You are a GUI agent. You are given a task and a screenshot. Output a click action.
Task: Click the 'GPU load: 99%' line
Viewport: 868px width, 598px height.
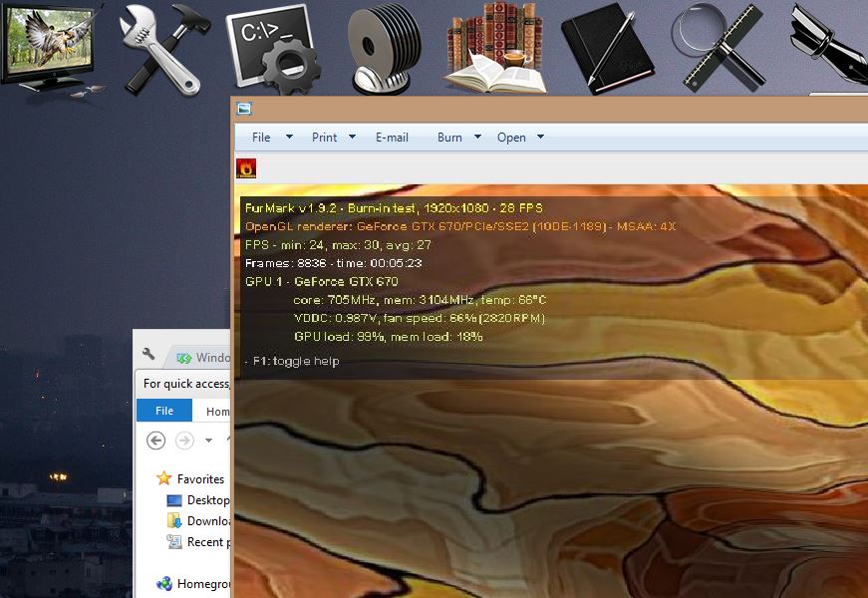[x=389, y=337]
